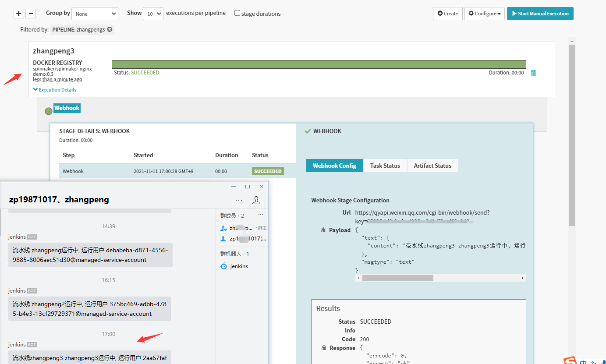This screenshot has width=606, height=364.
Task: Click the 16:15 timestamp in the chat
Action: (108, 280)
